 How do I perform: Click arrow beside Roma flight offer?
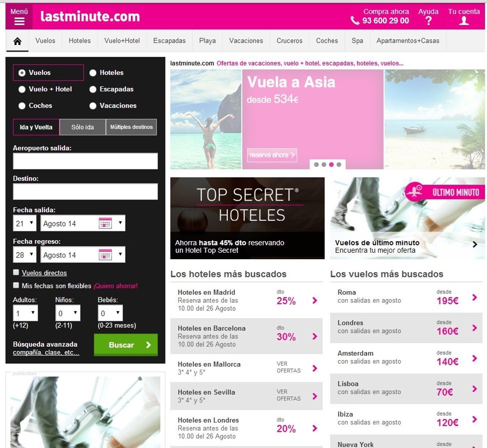point(474,297)
